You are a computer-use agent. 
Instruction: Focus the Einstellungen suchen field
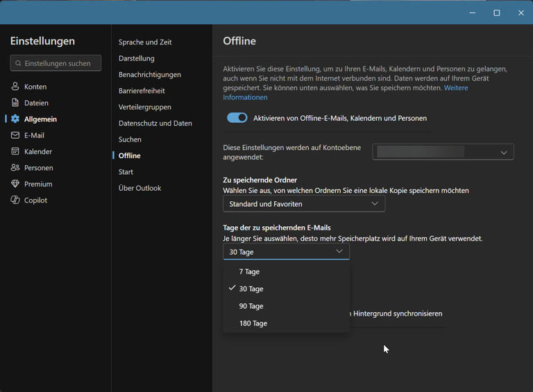click(x=56, y=63)
